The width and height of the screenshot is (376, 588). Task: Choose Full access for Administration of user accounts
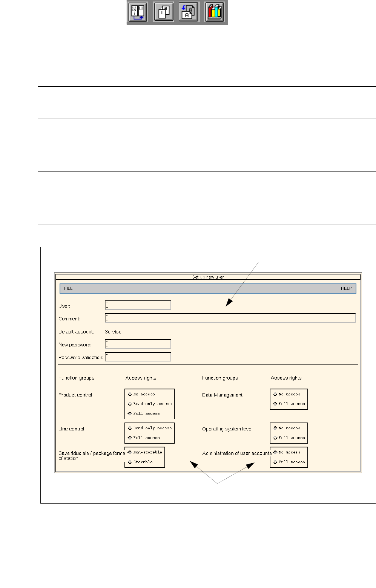289,462
